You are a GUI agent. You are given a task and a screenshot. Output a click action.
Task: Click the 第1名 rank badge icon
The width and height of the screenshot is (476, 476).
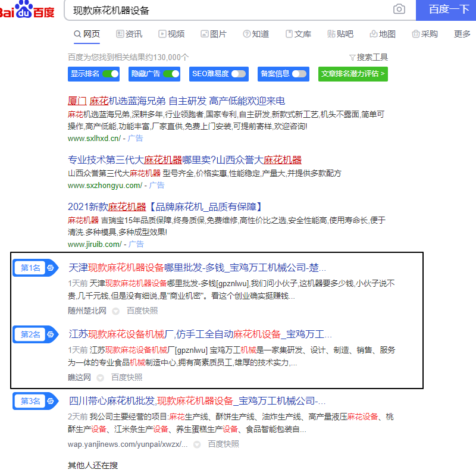pyautogui.click(x=36, y=268)
